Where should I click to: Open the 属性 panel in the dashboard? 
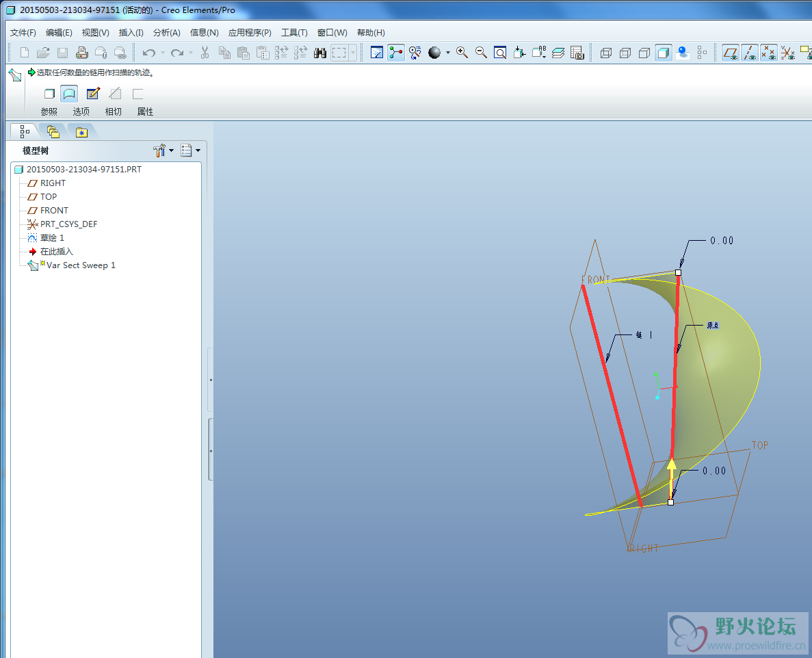[146, 111]
